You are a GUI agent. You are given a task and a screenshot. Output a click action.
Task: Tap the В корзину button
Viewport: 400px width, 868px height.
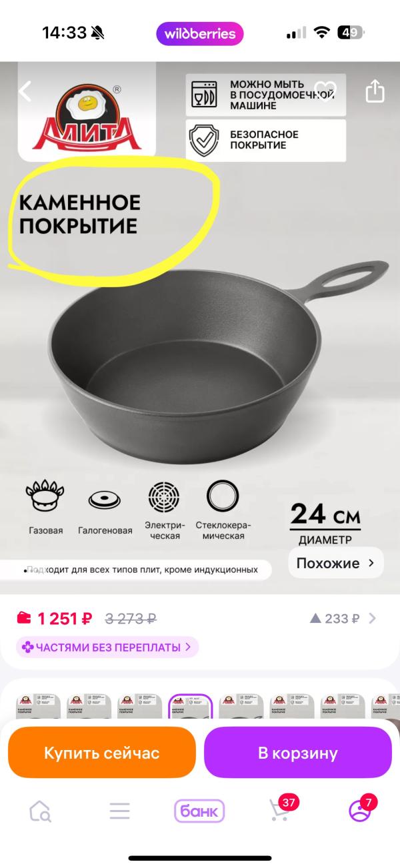(297, 753)
